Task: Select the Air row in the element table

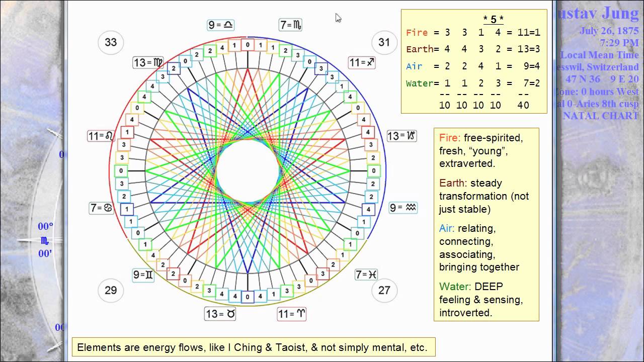Action: pos(473,66)
